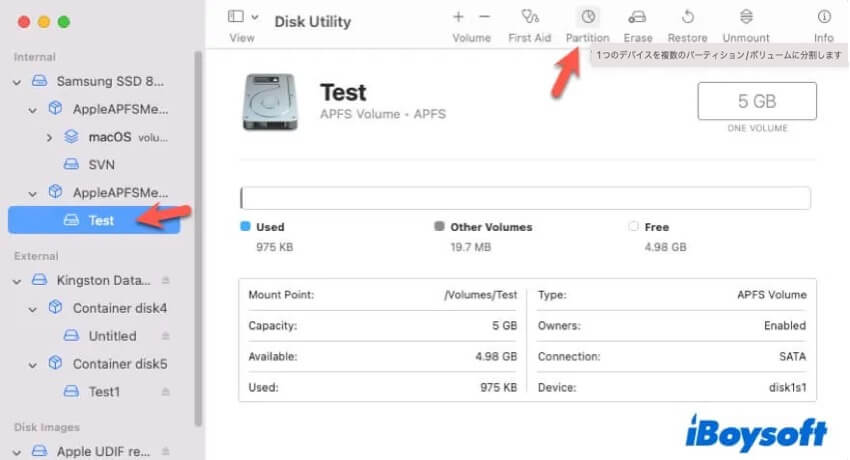Select the Test1 volume in sidebar

coord(105,392)
